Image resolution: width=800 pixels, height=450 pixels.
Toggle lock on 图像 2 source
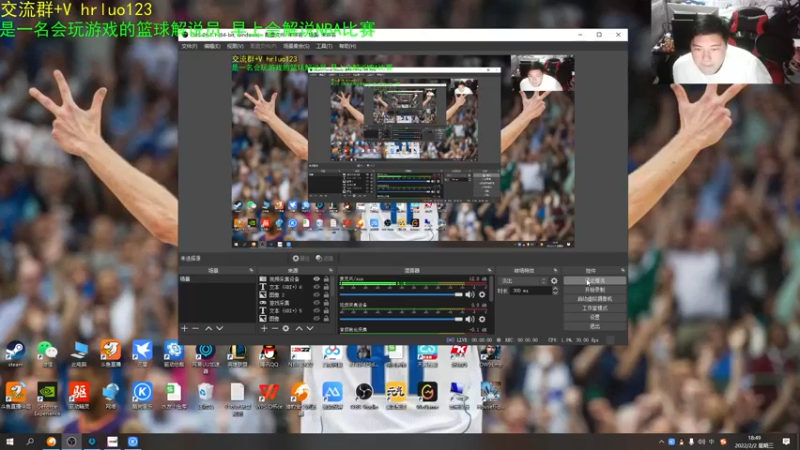327,295
